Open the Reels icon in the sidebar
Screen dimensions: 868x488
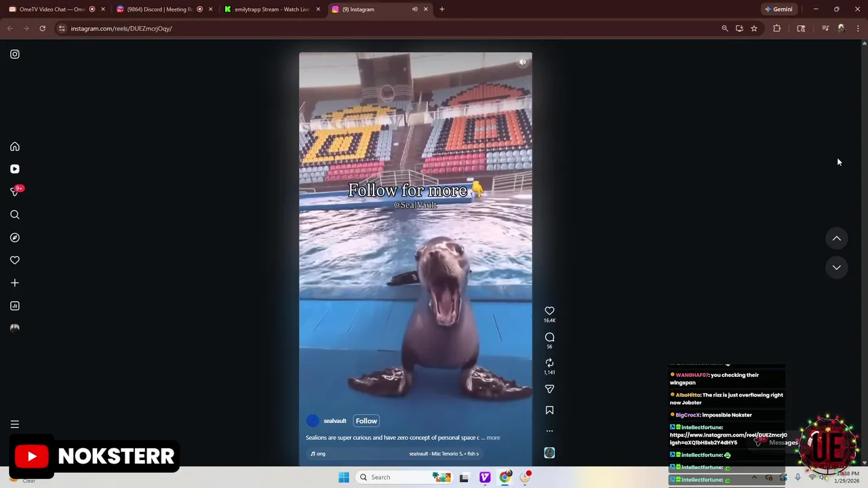coord(15,169)
